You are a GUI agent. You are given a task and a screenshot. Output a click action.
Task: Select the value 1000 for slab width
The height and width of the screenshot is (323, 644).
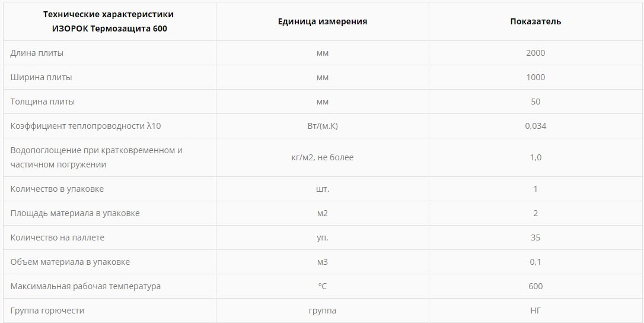click(x=535, y=77)
